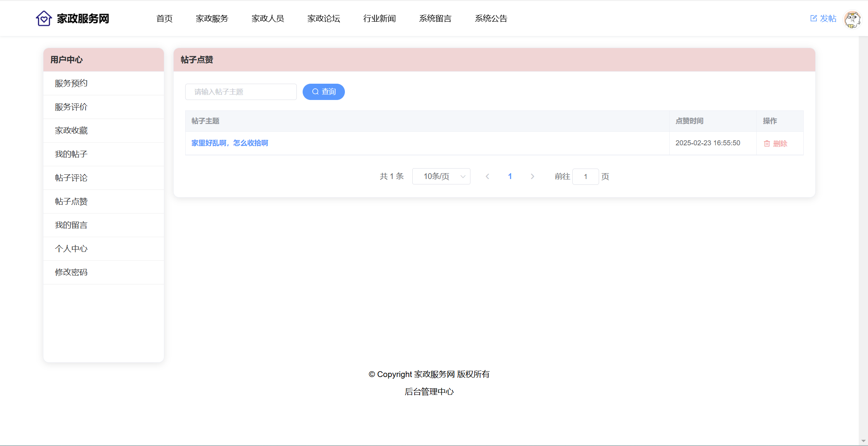
Task: Open the 家里好乱啊，怎么收拾啊 post link
Action: 230,143
